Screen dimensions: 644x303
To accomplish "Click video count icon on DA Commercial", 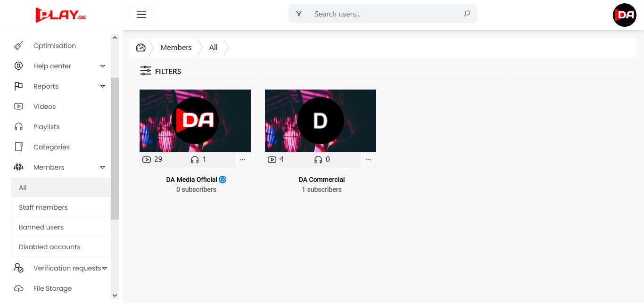I will pos(272,160).
